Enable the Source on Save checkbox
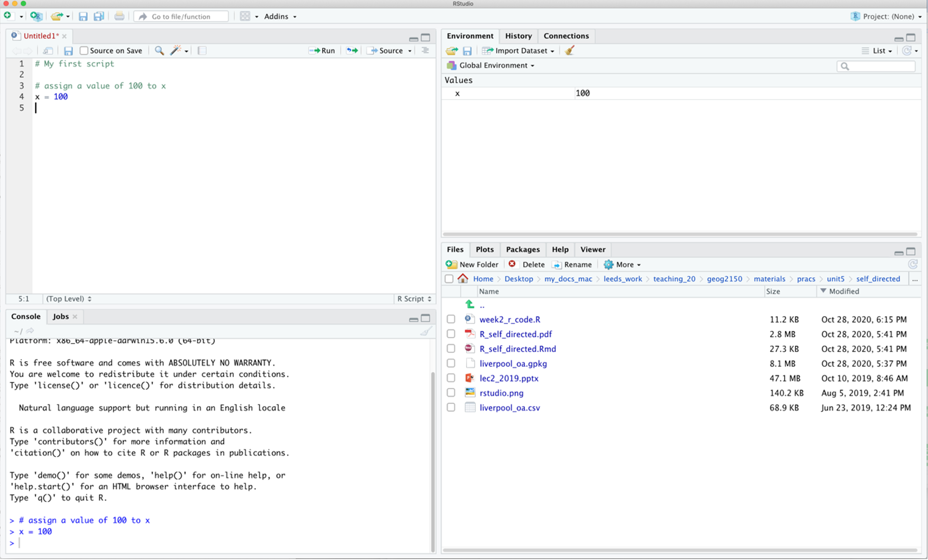 84,51
